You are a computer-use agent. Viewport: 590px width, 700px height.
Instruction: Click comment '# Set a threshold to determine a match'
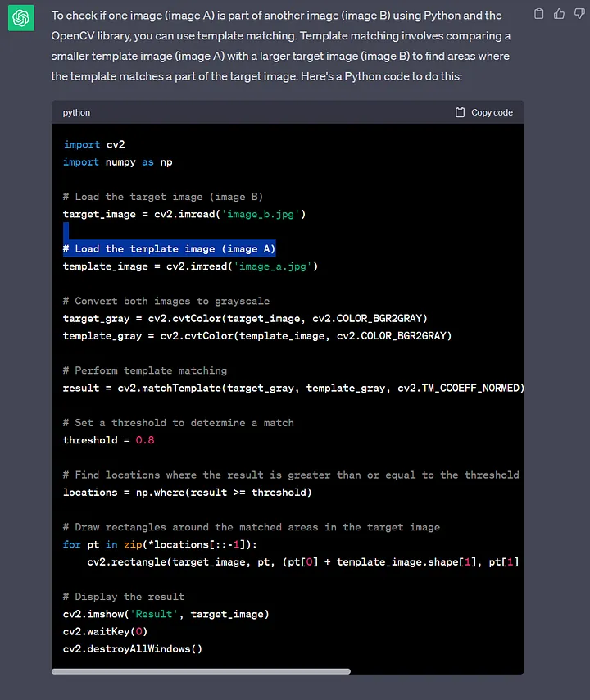coord(179,423)
